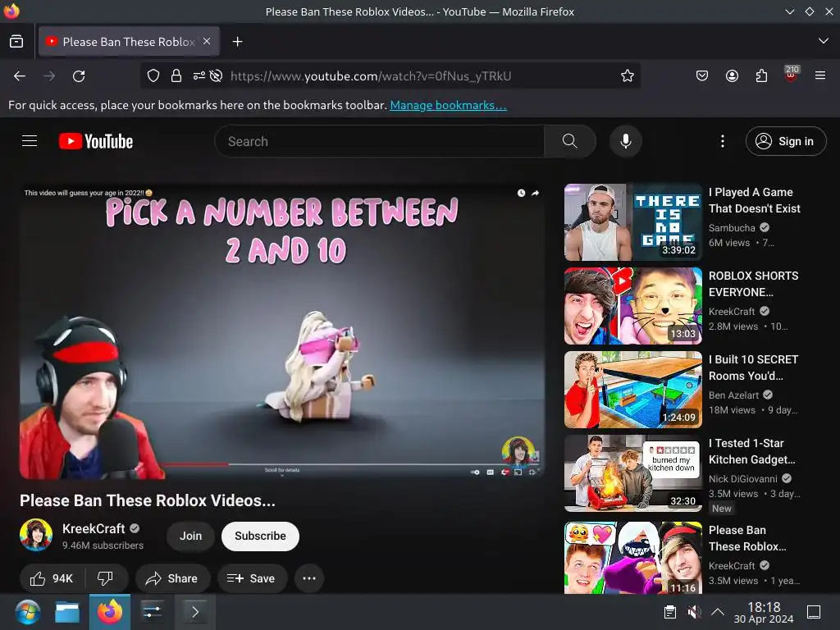
Task: Open extensions puzzle icon
Action: 761,76
